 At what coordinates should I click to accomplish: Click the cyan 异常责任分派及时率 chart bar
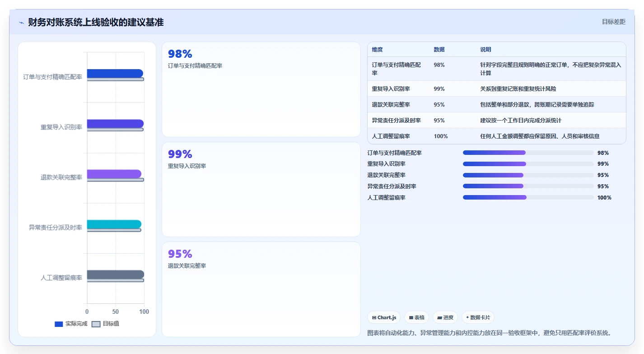114,224
